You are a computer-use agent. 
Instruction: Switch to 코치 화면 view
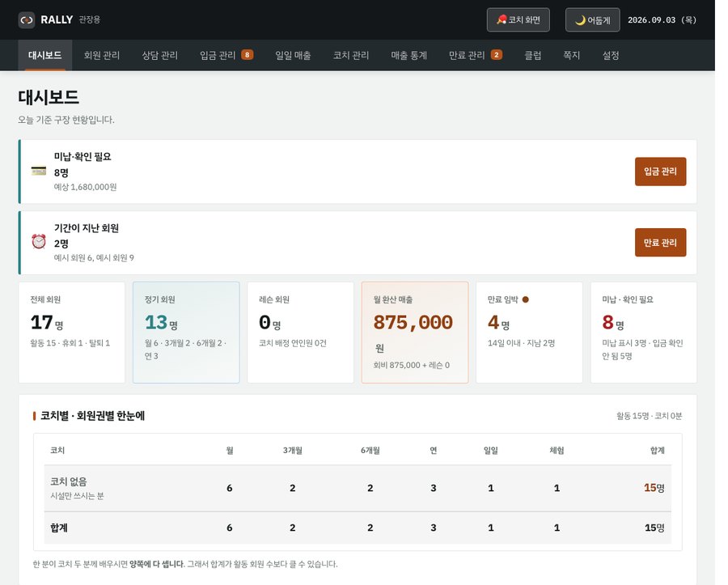pyautogui.click(x=518, y=20)
